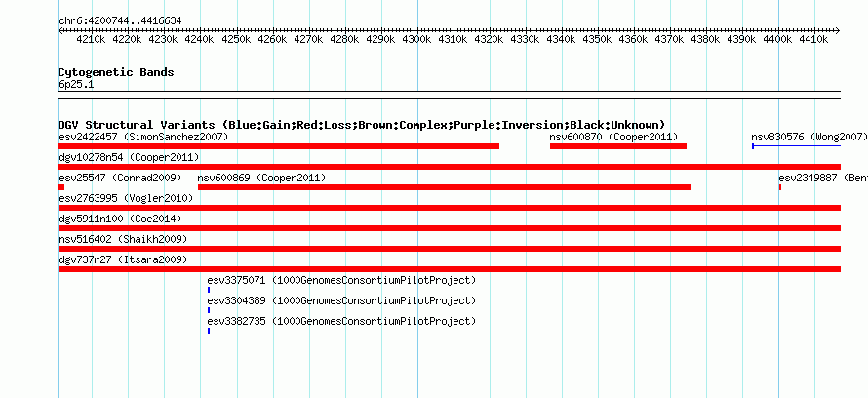Select the red dgv10278n54 variant bar
The image size is (868, 398).
(450, 167)
